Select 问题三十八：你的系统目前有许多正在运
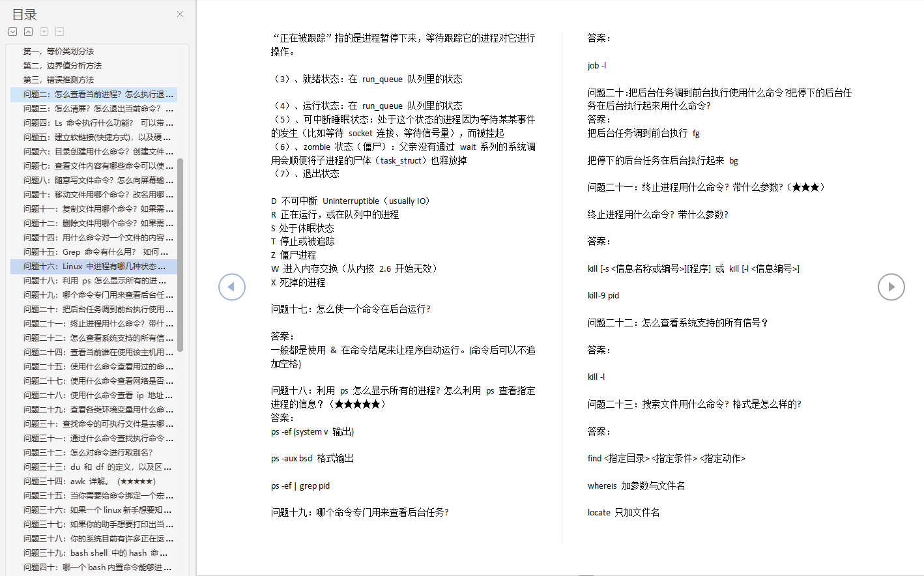 point(94,539)
